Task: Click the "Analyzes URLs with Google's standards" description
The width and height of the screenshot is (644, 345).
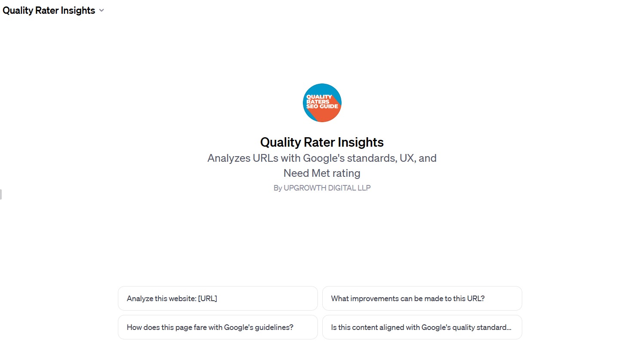Action: [x=322, y=158]
